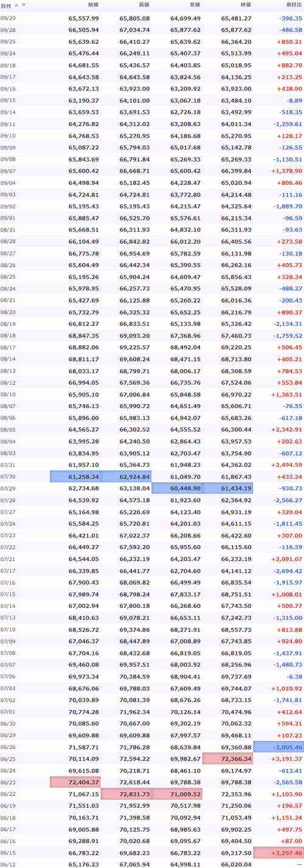Select the 09/07 date cell
This screenshot has width=304, height=868.
pos(8,171)
